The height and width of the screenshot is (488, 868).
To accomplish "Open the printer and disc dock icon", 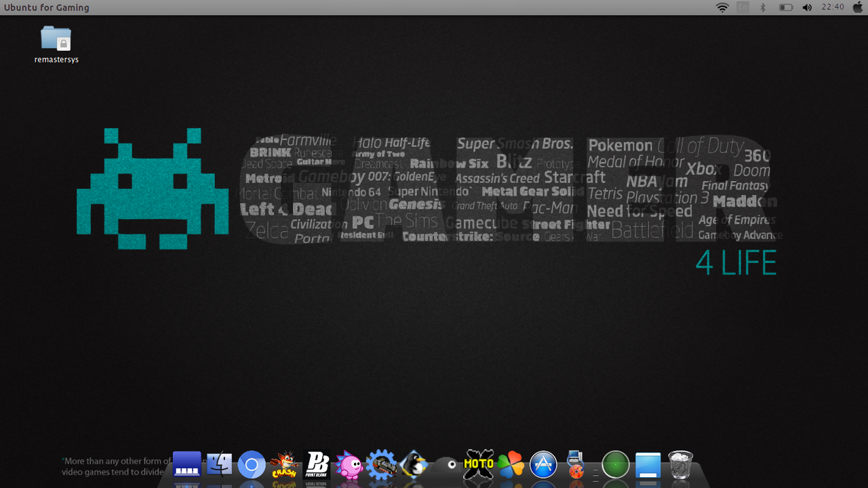I will click(576, 464).
